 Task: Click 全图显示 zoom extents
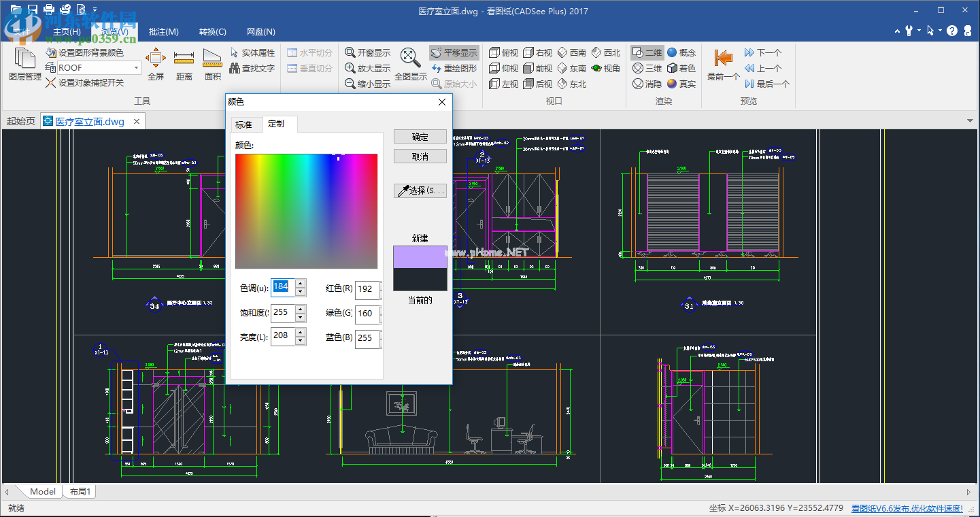click(411, 65)
